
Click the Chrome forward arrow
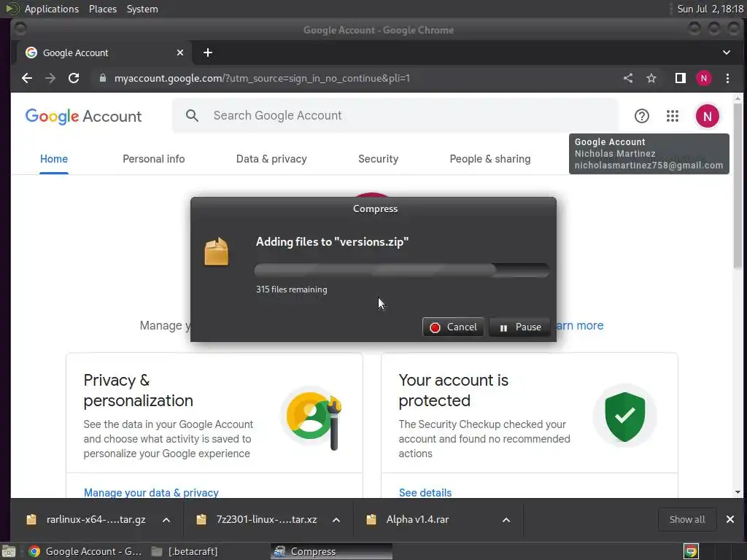50,78
